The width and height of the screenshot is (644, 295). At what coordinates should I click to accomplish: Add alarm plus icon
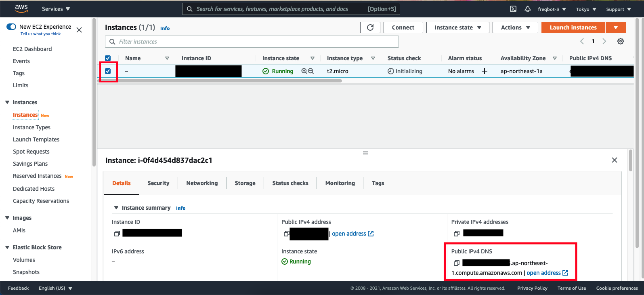tap(485, 71)
